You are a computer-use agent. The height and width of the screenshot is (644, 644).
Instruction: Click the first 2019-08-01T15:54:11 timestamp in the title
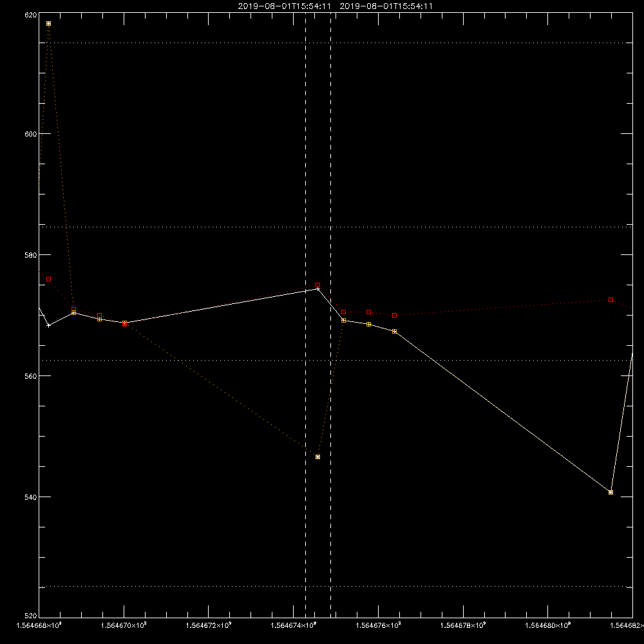pyautogui.click(x=284, y=6)
